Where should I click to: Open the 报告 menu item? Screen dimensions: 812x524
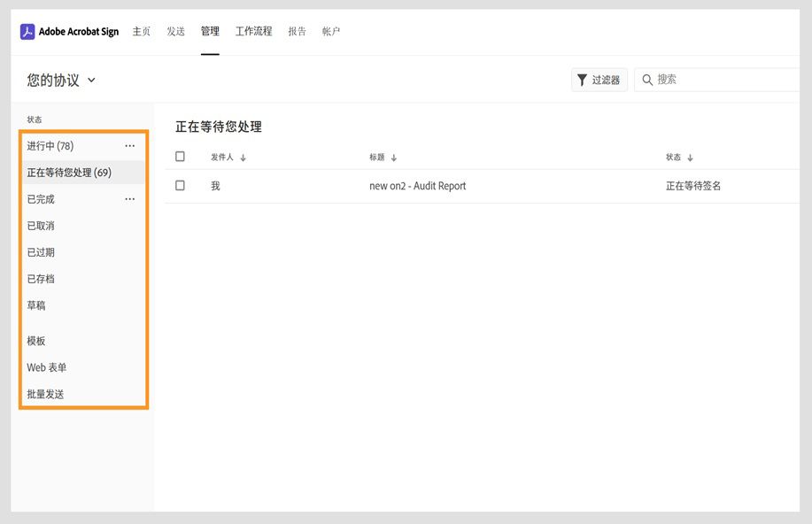[x=297, y=30]
